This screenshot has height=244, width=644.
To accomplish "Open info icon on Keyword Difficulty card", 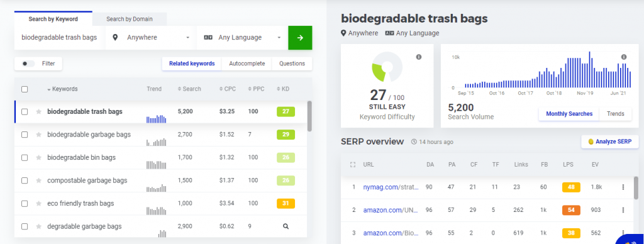I will 419,57.
